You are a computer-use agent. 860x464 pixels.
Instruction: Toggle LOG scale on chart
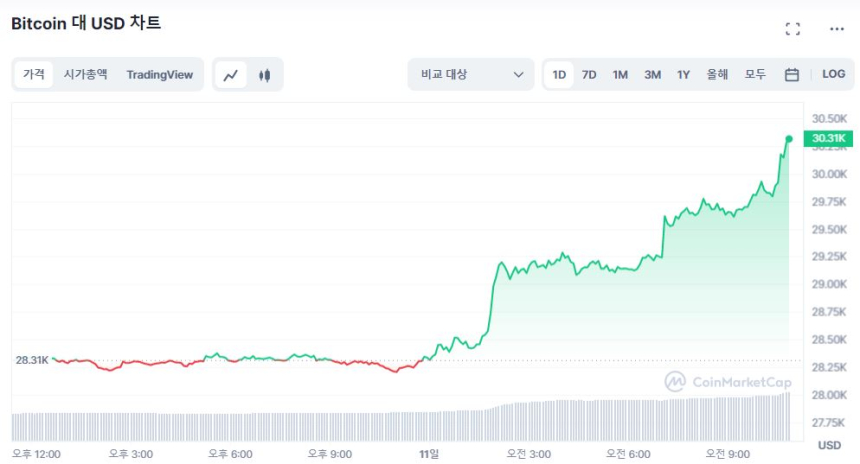click(x=833, y=74)
